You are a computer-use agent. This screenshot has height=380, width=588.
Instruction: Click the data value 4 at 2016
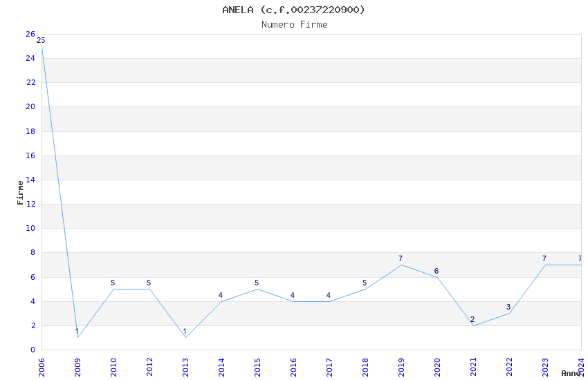coord(293,295)
